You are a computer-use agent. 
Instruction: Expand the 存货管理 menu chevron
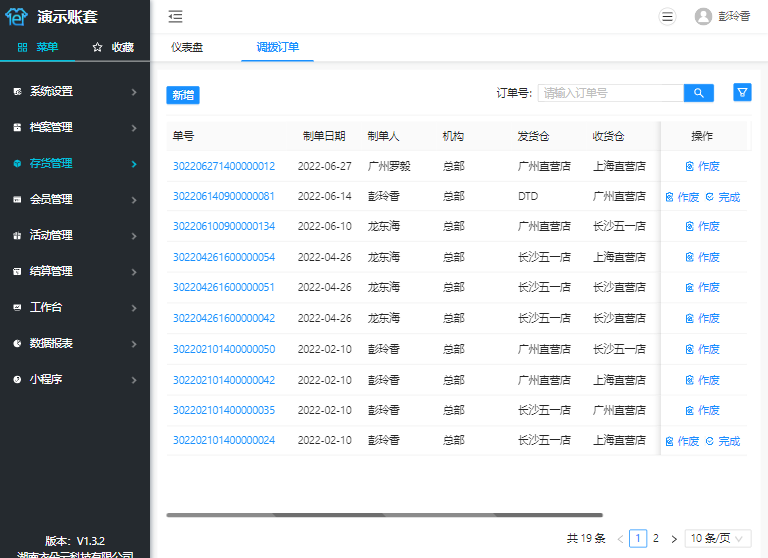[134, 164]
